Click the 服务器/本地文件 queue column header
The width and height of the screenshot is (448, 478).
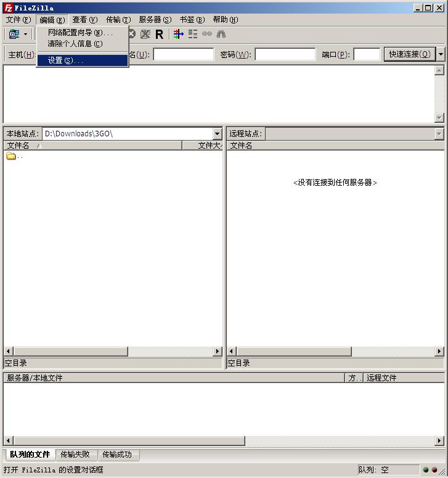tap(174, 378)
